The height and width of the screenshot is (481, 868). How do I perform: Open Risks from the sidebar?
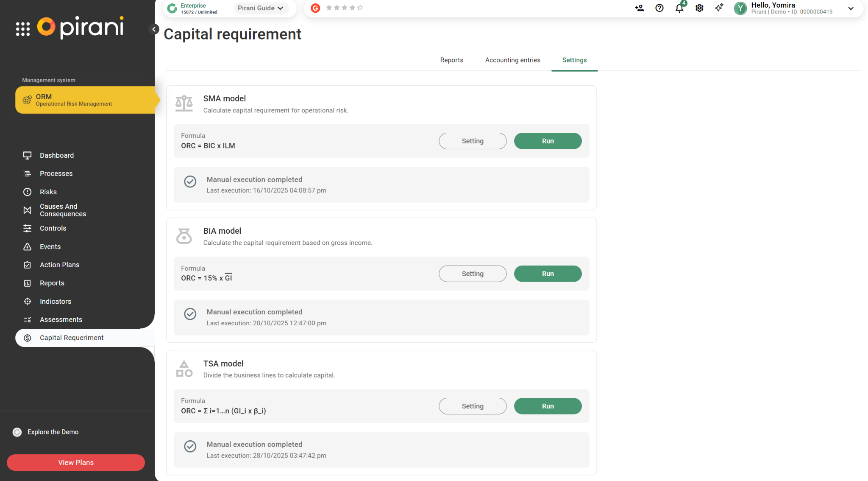48,192
